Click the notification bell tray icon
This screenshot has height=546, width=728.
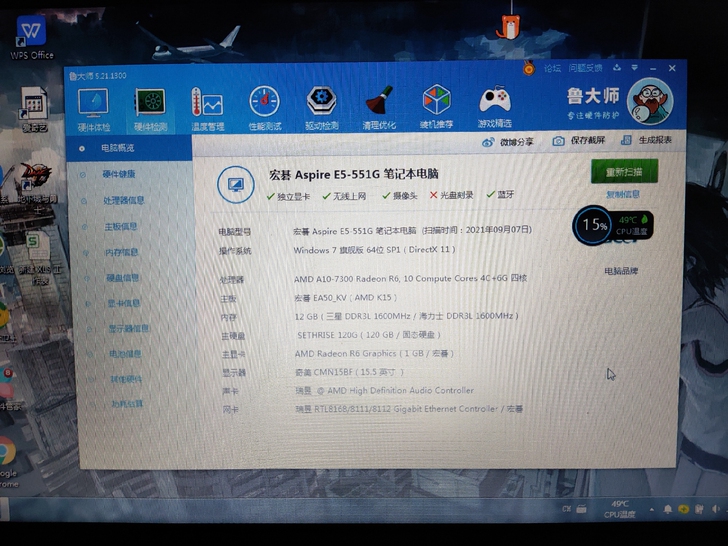click(x=668, y=509)
